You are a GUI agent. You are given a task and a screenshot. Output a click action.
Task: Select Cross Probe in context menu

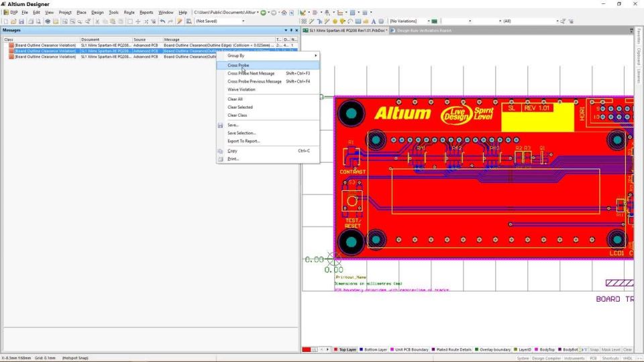[268, 65]
